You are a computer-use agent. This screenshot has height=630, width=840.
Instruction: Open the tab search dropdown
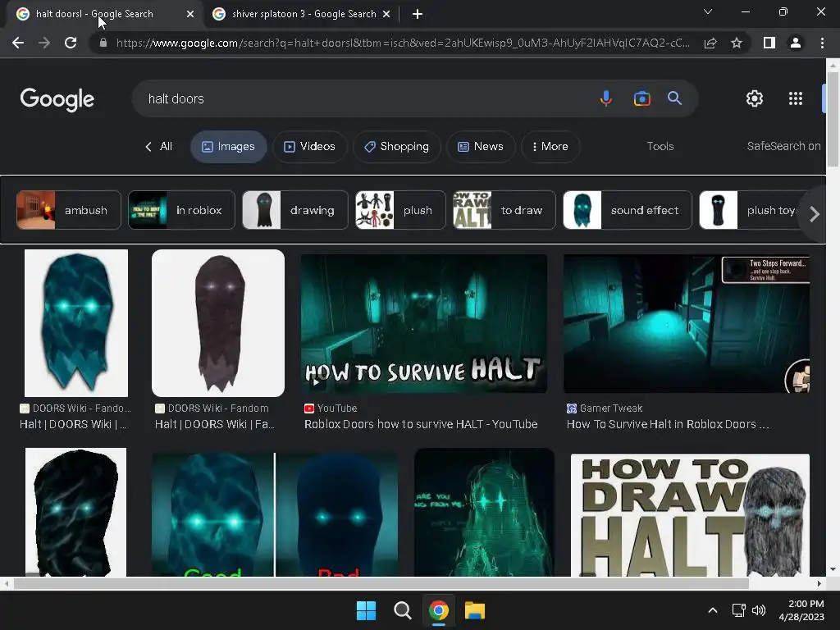point(708,11)
